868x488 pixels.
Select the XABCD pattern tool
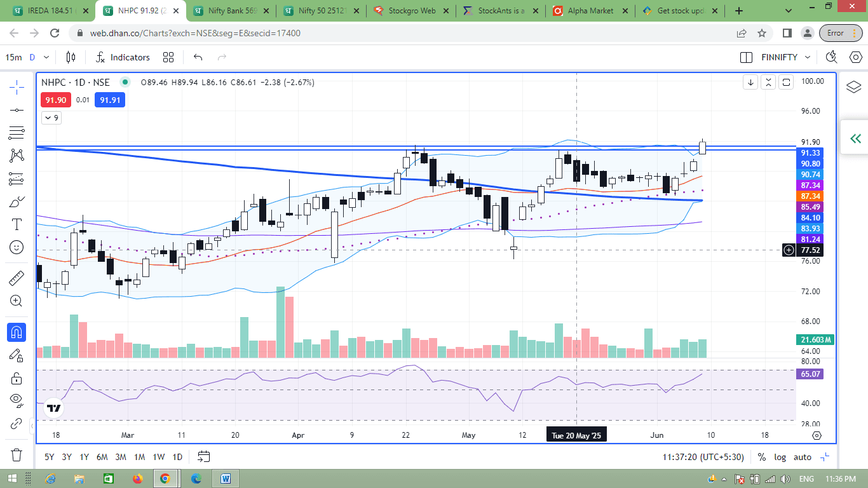pyautogui.click(x=17, y=156)
